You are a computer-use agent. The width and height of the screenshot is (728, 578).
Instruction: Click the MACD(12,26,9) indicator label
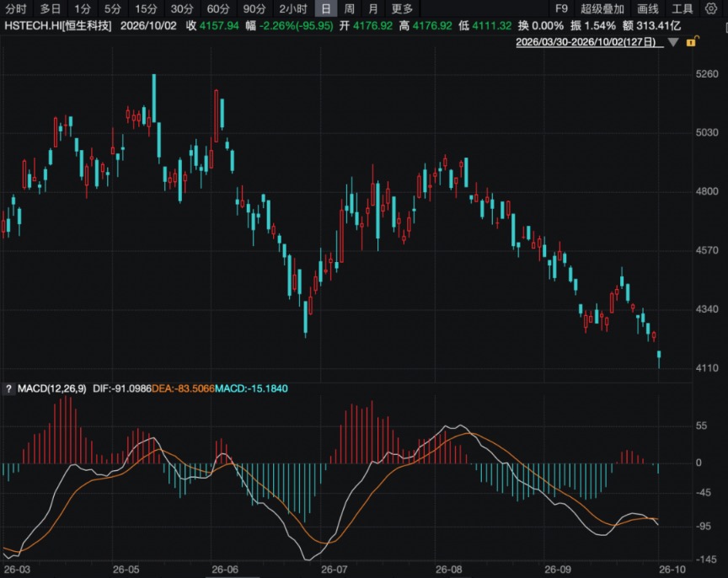51,388
